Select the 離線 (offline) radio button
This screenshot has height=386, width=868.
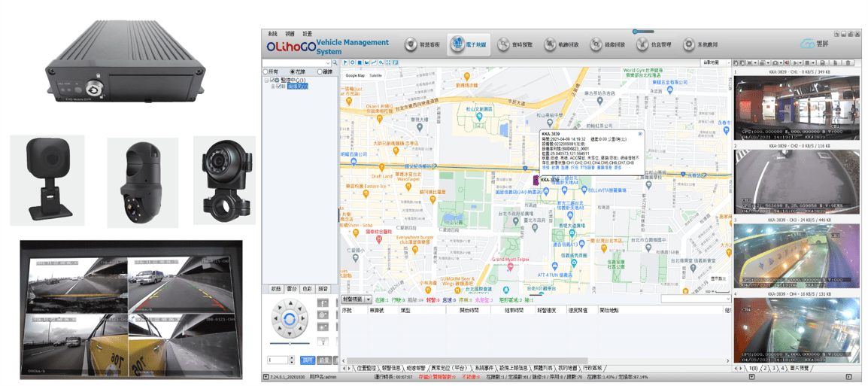point(319,72)
